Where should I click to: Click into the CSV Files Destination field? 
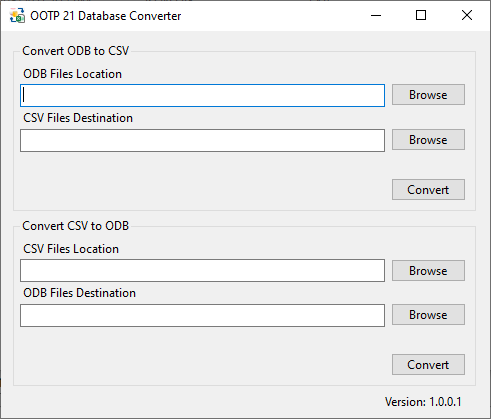[x=202, y=141]
